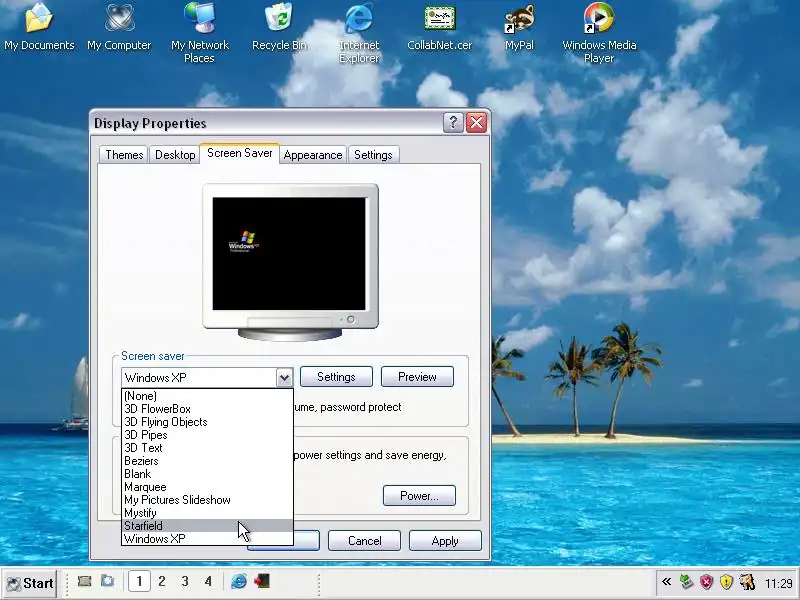Click the Internet Explorer quick launch icon
800x600 pixels.
[x=238, y=581]
